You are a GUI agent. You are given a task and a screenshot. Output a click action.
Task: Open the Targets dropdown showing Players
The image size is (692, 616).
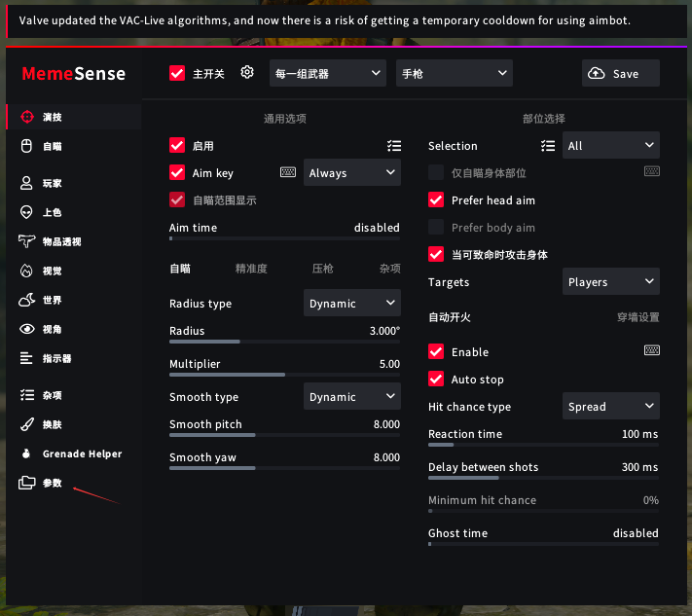coord(612,282)
